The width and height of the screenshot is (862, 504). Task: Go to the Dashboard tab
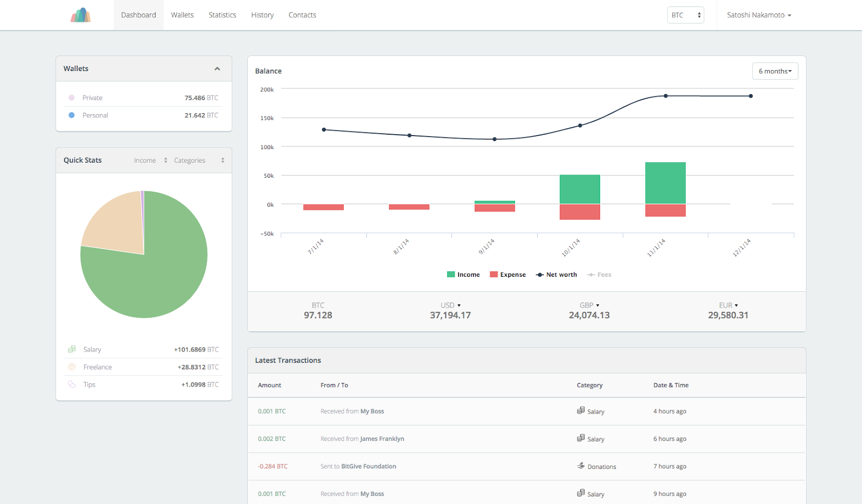[138, 15]
